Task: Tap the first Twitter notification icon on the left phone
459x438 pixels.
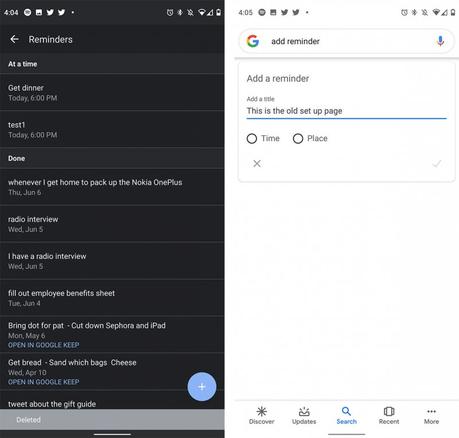Action: click(50, 12)
